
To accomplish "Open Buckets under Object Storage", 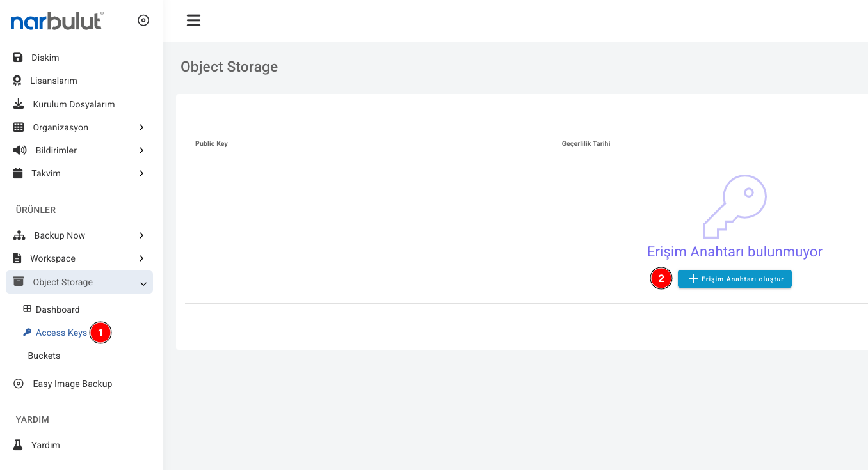I will (44, 356).
